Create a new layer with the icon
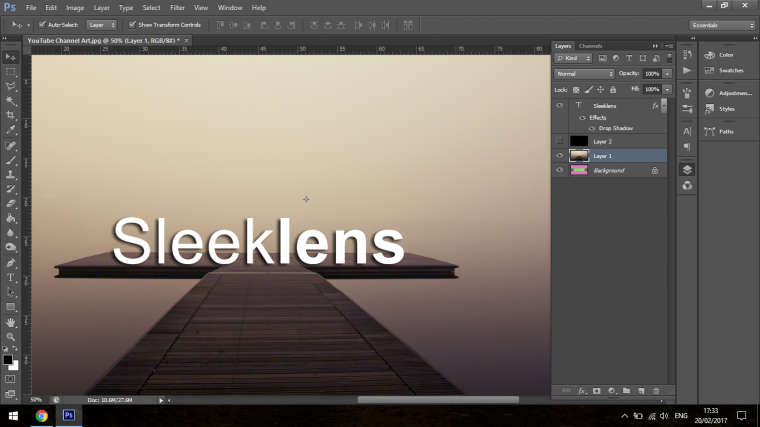Image resolution: width=760 pixels, height=427 pixels. (641, 391)
